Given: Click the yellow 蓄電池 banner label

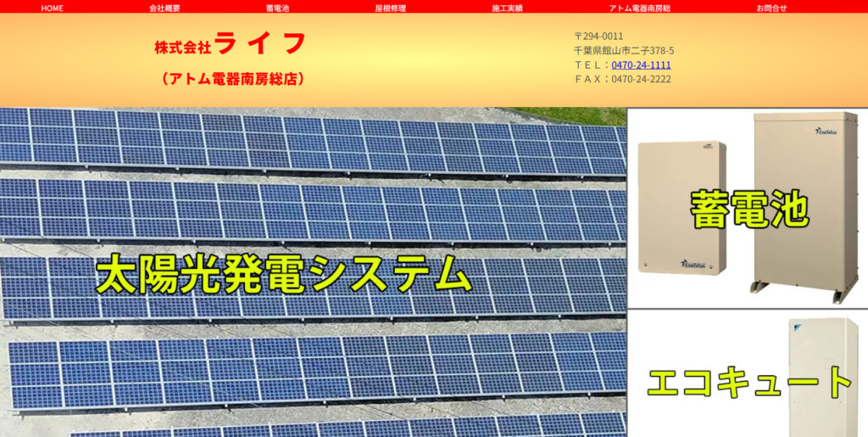Looking at the screenshot, I should click(748, 209).
